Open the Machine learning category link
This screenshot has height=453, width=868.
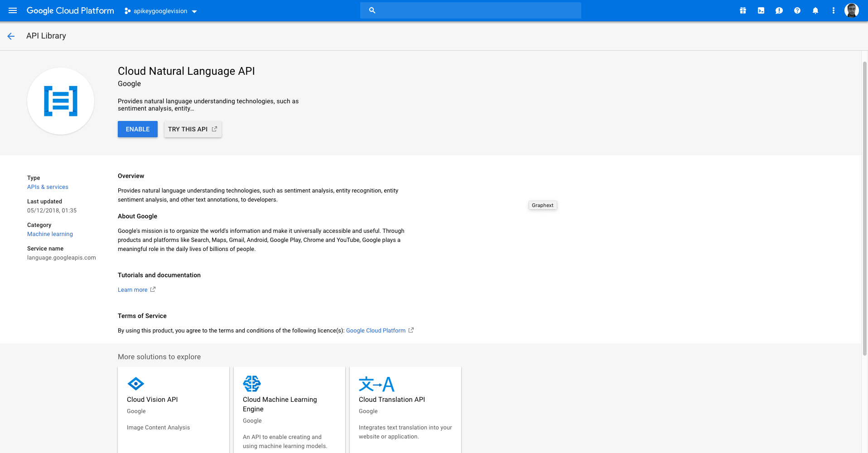click(50, 234)
